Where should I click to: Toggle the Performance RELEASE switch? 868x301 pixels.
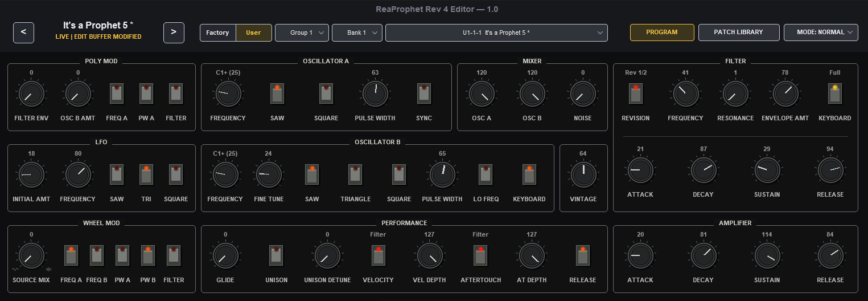coord(583,255)
